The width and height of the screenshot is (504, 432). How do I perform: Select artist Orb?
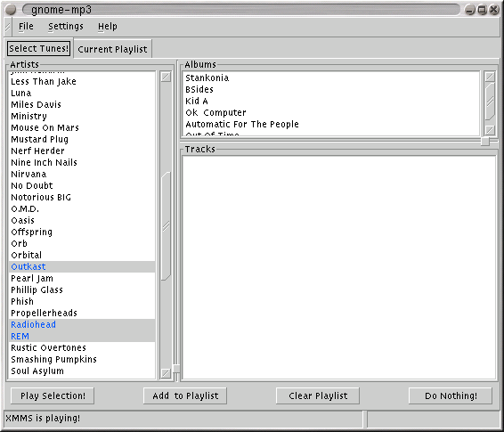tap(82, 244)
